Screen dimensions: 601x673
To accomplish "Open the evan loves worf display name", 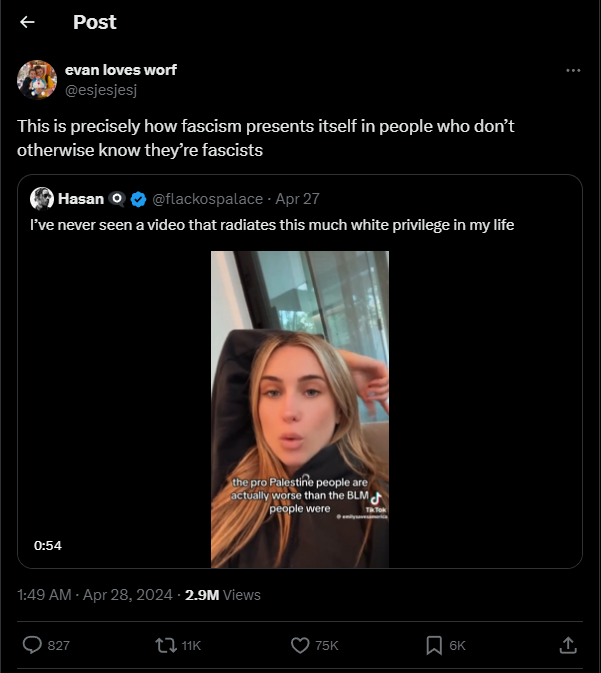I will point(120,70).
